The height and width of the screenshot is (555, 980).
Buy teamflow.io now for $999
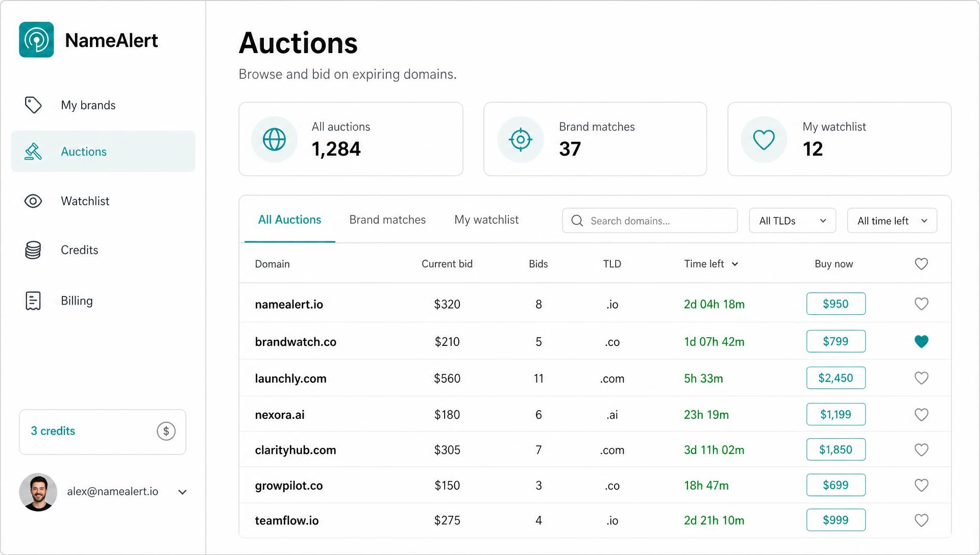pyautogui.click(x=836, y=520)
